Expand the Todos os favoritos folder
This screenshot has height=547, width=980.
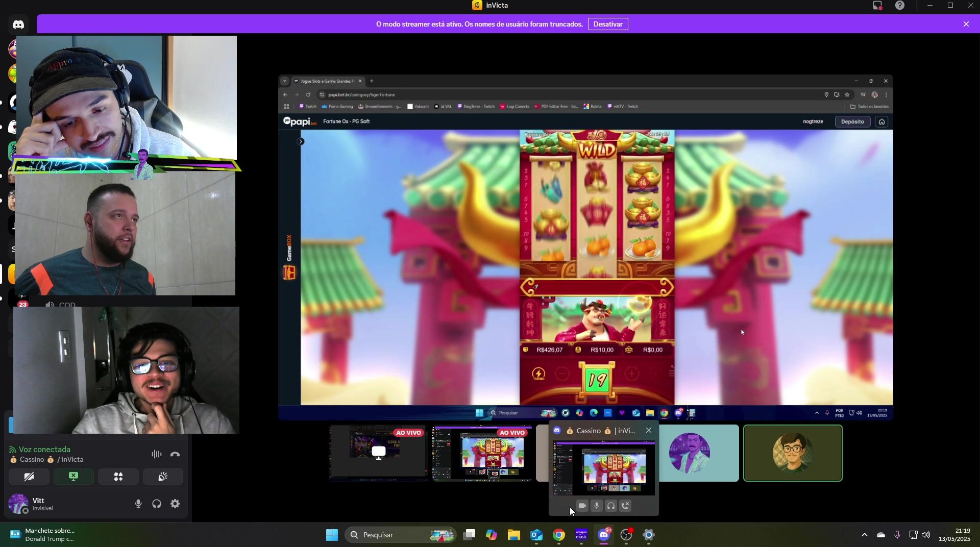870,107
